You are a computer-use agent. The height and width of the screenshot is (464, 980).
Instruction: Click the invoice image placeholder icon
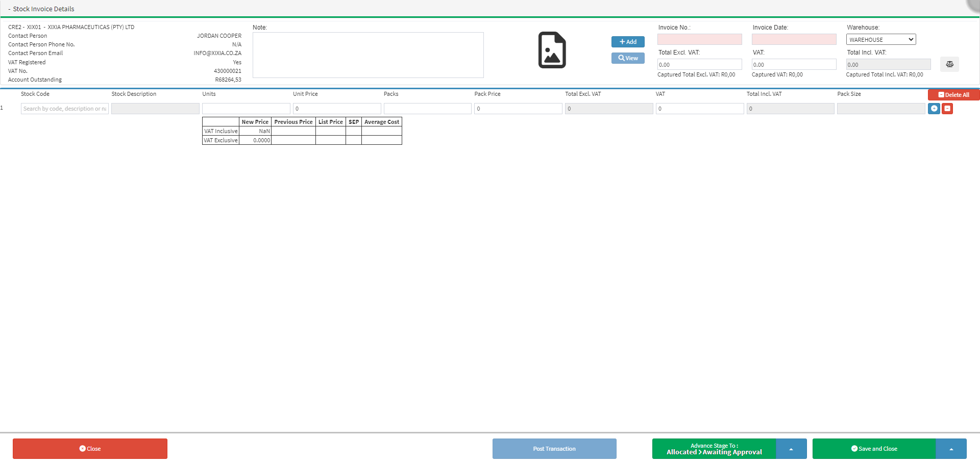click(552, 50)
